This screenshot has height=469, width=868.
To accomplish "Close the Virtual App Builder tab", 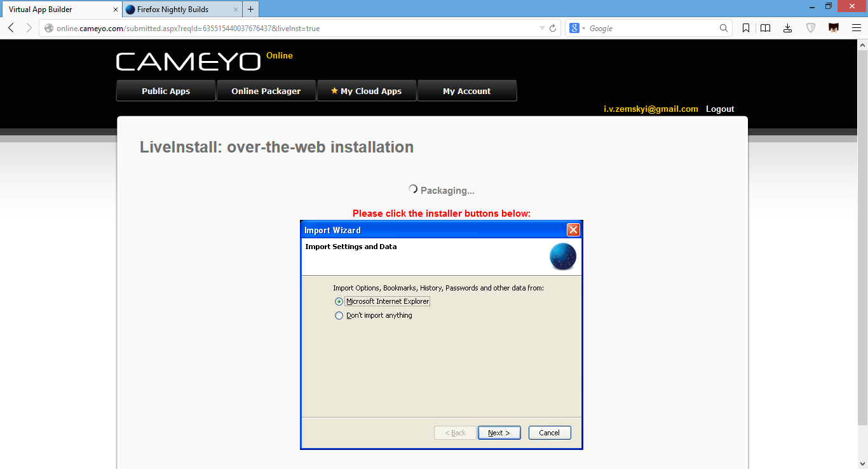I will coord(116,10).
